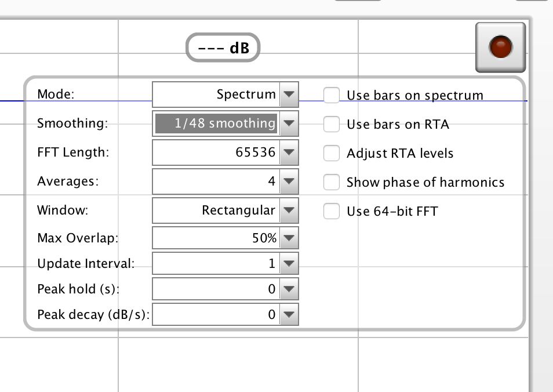Open the Mode dropdown arrow
The height and width of the screenshot is (392, 553).
(289, 95)
